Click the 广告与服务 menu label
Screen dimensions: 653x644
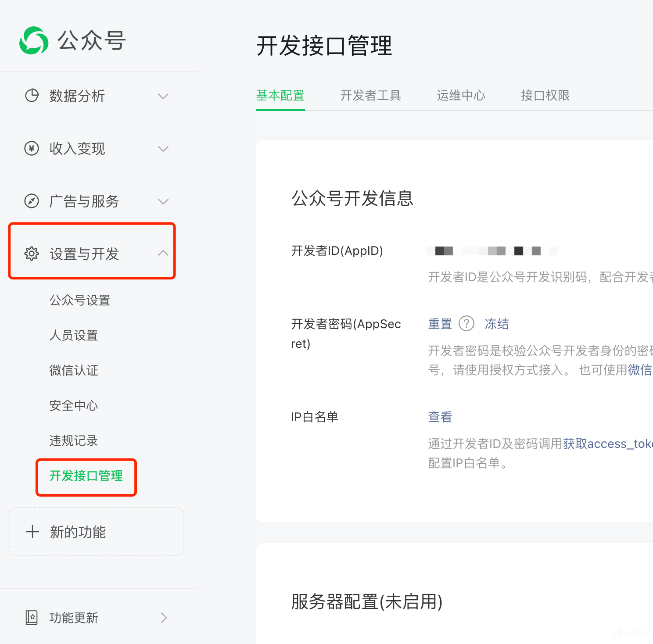click(x=84, y=201)
